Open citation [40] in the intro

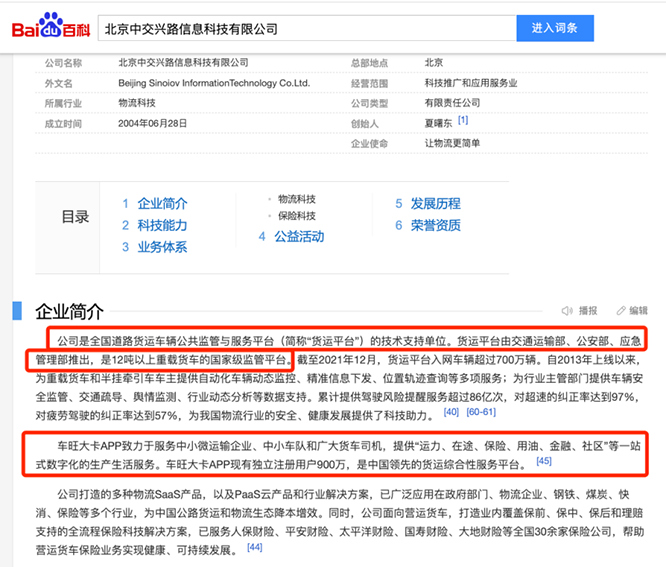[x=451, y=412]
